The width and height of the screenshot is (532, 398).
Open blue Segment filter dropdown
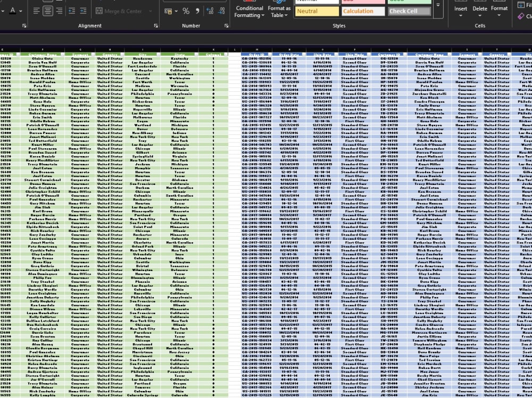(x=480, y=54)
